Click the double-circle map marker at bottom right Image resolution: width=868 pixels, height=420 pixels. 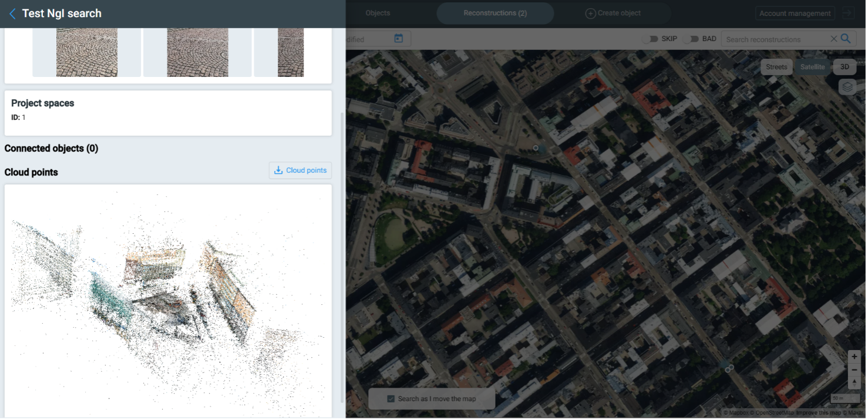[x=729, y=368]
